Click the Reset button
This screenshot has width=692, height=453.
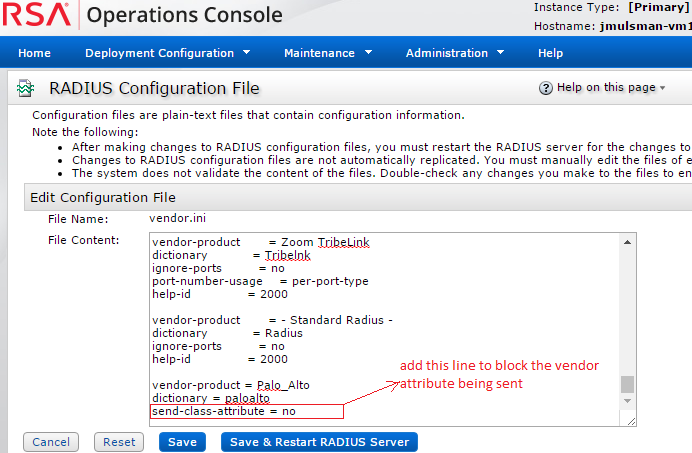click(119, 441)
